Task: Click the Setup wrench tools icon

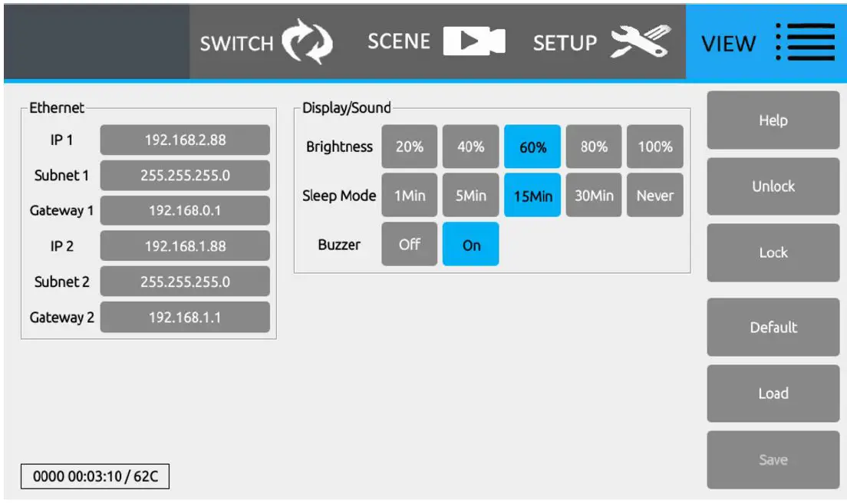Action: (x=641, y=41)
